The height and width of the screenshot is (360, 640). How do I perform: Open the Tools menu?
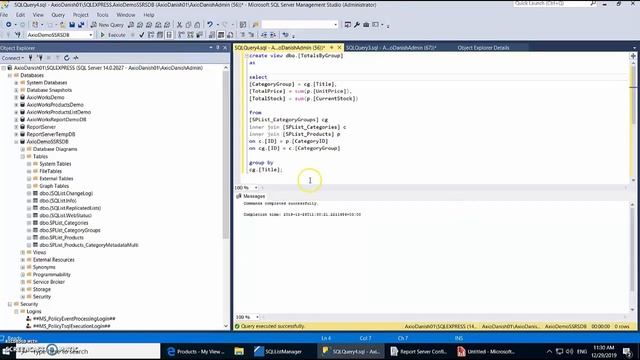pyautogui.click(x=102, y=15)
